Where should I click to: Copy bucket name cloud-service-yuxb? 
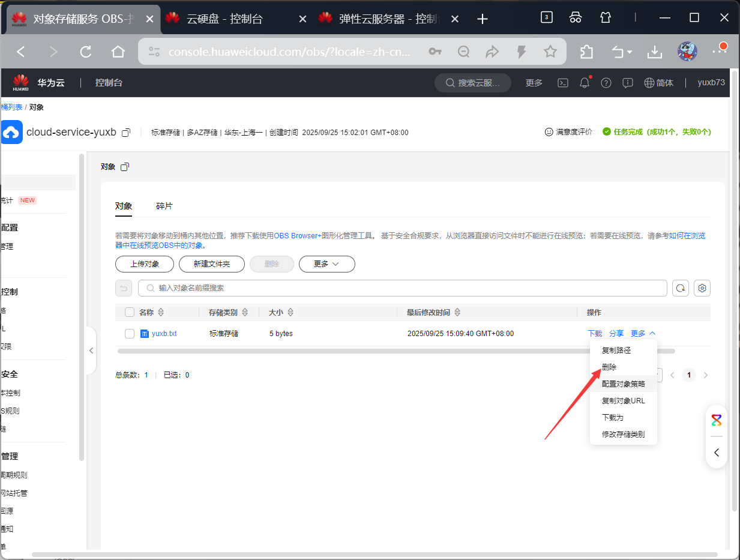(126, 132)
